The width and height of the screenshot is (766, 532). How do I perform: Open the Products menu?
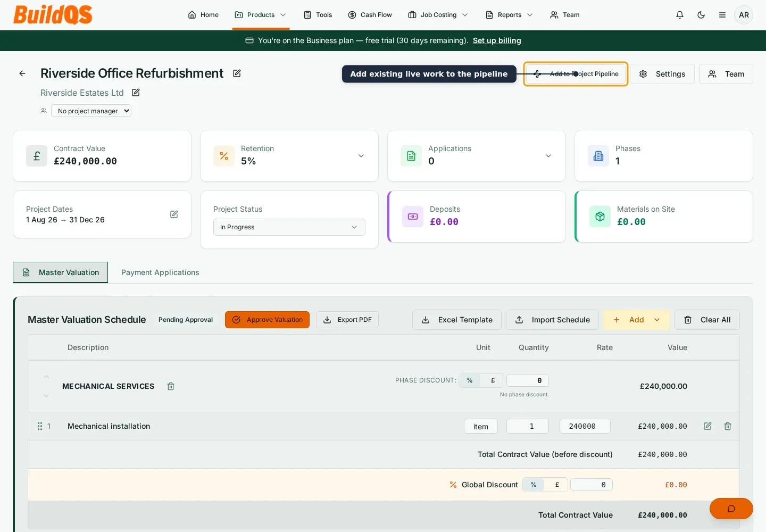(261, 15)
